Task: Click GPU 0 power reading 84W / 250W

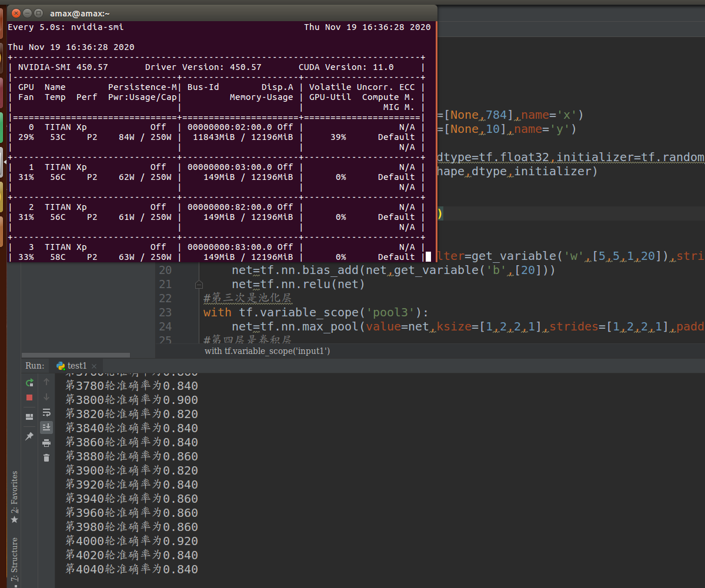Action: click(x=145, y=137)
